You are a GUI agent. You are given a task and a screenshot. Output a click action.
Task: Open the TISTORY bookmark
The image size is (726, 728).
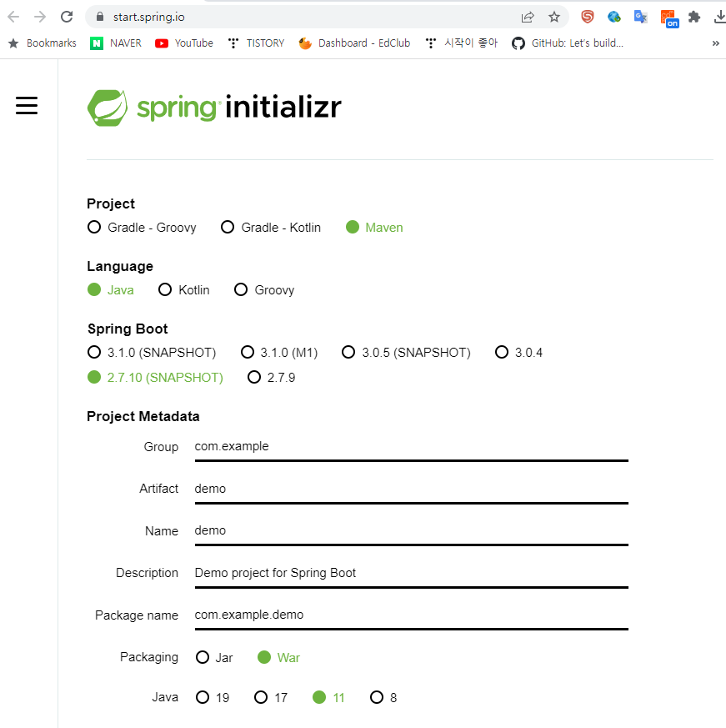click(256, 43)
